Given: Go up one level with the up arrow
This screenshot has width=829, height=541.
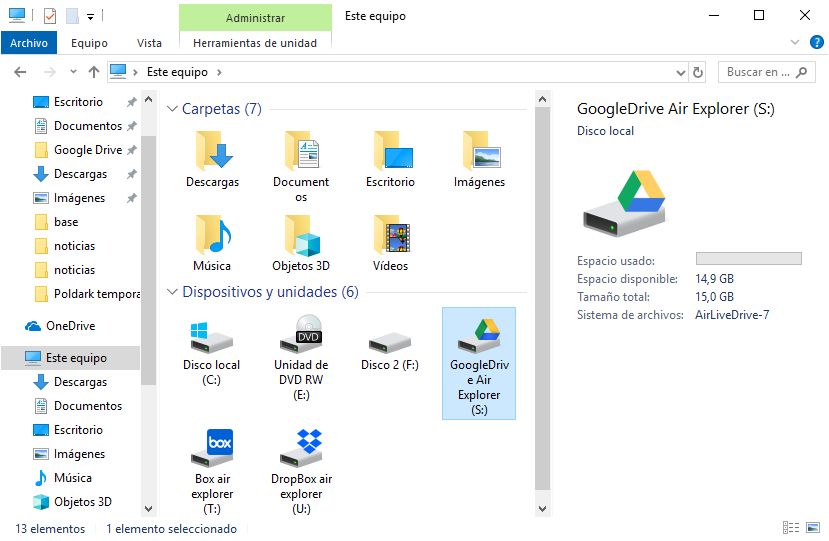Looking at the screenshot, I should (x=94, y=72).
